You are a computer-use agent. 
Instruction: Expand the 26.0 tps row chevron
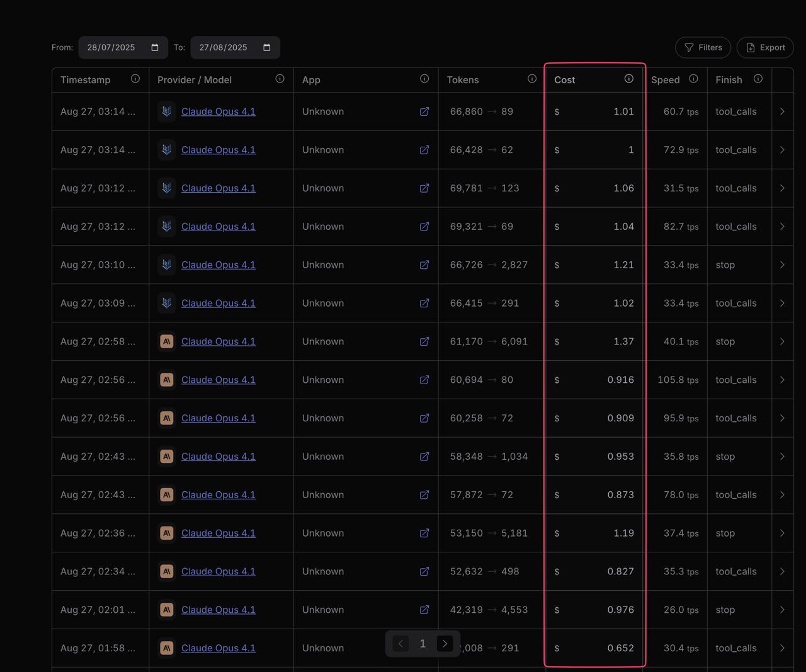[782, 610]
